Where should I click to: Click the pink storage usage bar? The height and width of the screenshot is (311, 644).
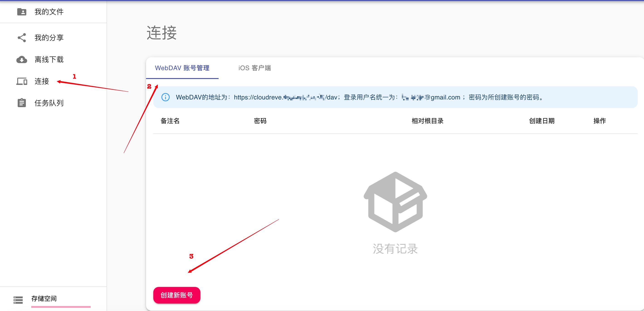61,306
